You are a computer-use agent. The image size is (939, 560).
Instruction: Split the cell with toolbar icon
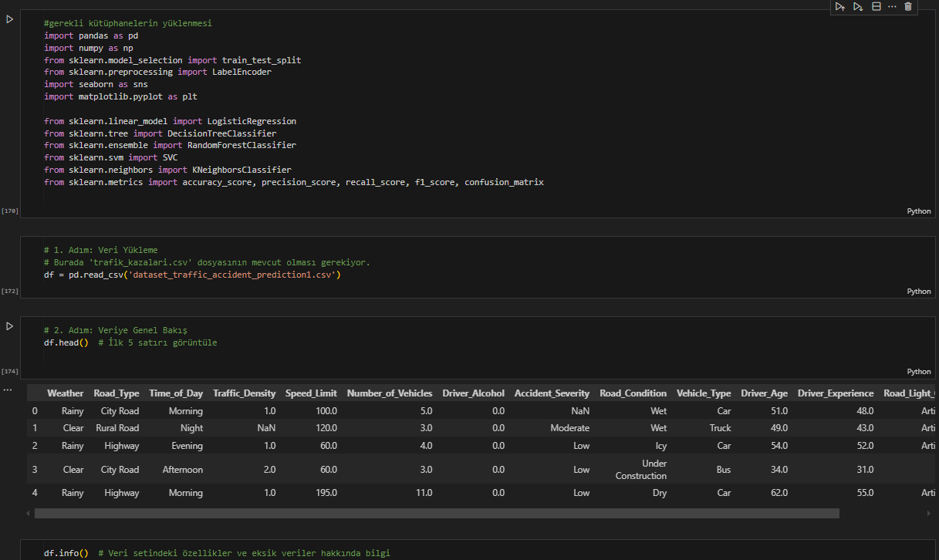[876, 7]
